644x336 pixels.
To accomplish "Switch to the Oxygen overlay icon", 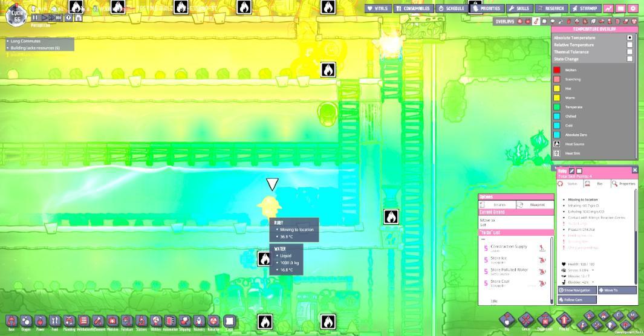I will (519, 21).
